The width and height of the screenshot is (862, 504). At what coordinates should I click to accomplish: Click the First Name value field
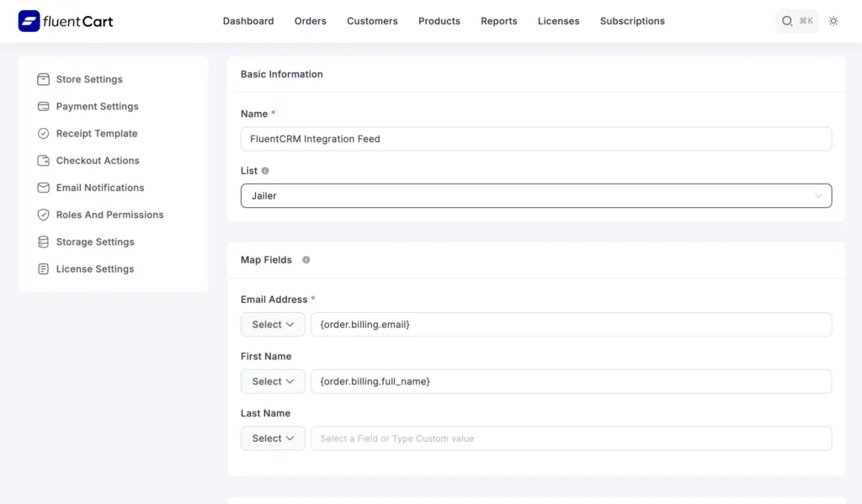[572, 381]
